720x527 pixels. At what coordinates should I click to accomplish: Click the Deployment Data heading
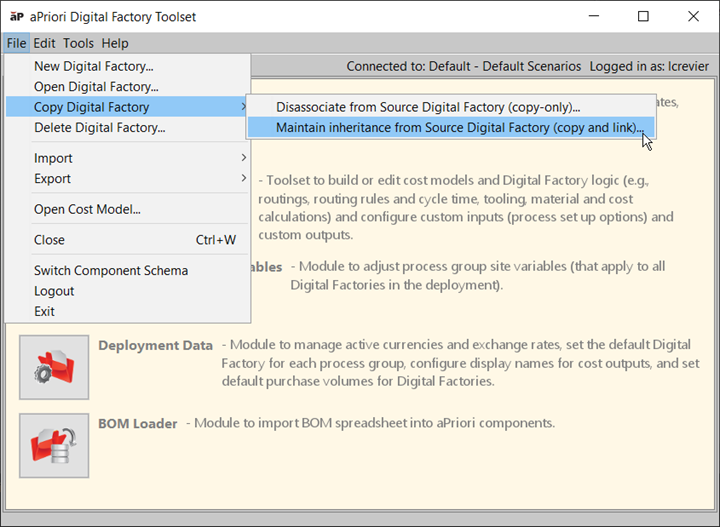point(155,345)
